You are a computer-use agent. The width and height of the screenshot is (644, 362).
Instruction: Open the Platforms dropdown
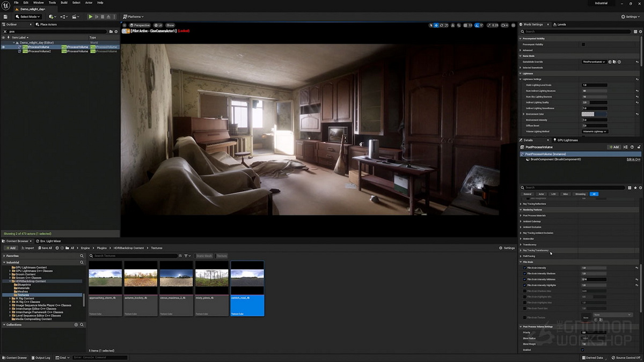click(x=133, y=17)
